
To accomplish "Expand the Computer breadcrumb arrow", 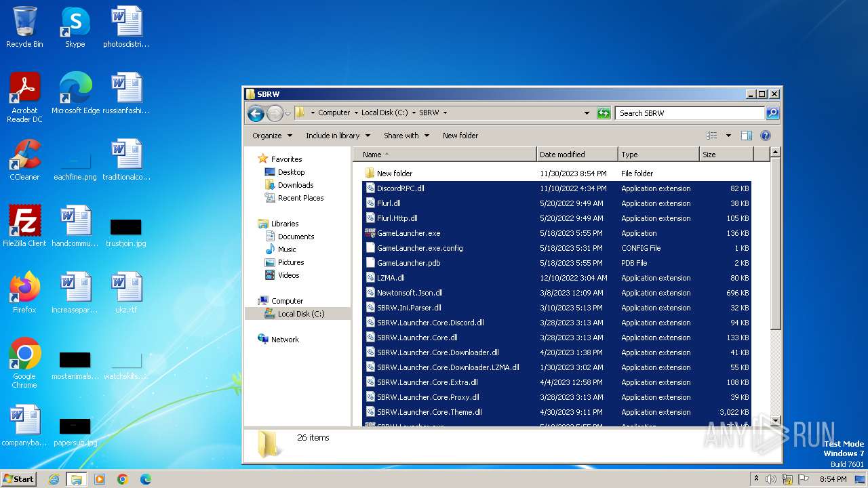I will point(356,113).
